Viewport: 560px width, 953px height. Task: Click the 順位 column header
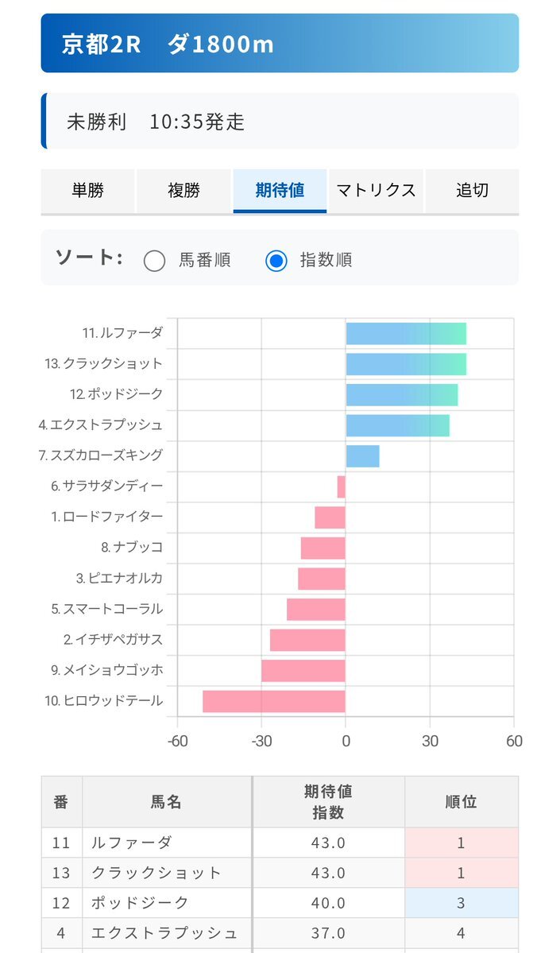(463, 800)
